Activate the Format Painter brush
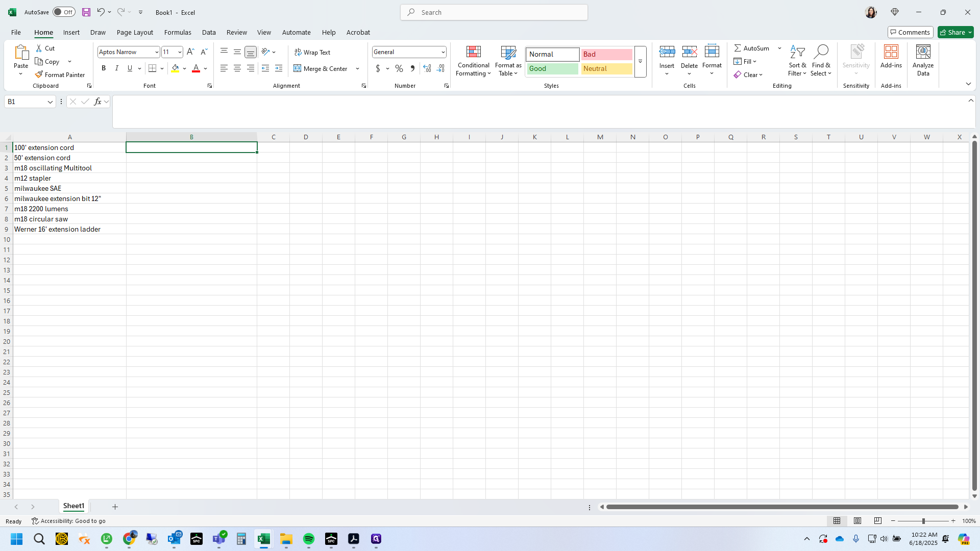The height and width of the screenshot is (551, 980). pos(60,74)
